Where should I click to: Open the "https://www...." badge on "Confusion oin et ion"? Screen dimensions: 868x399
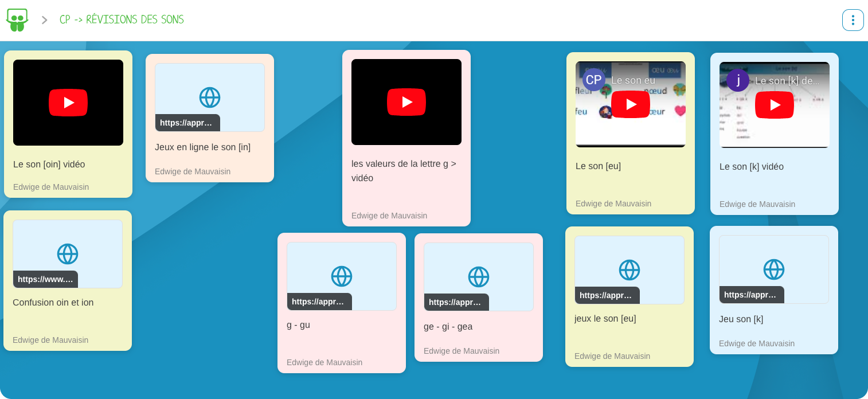45,279
